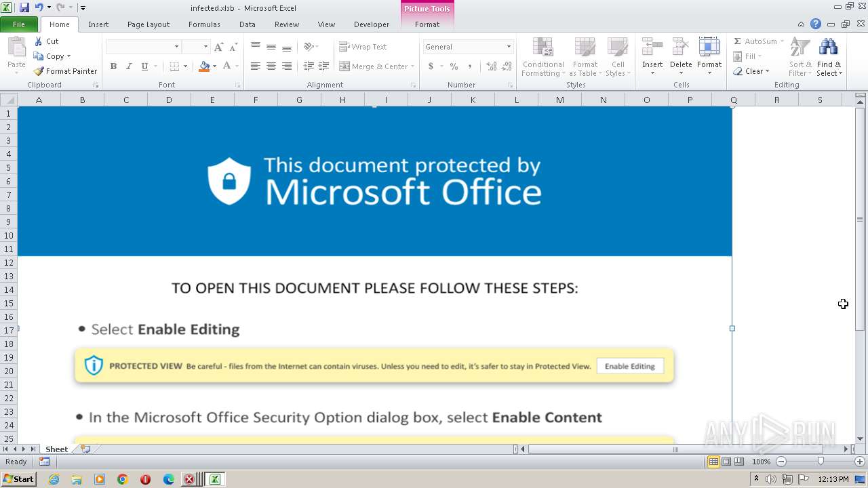
Task: Open Conditional Formatting menu
Action: pyautogui.click(x=542, y=57)
